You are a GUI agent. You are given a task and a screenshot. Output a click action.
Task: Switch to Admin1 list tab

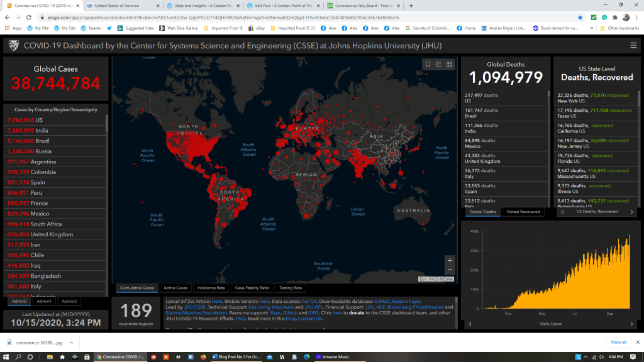click(x=44, y=301)
